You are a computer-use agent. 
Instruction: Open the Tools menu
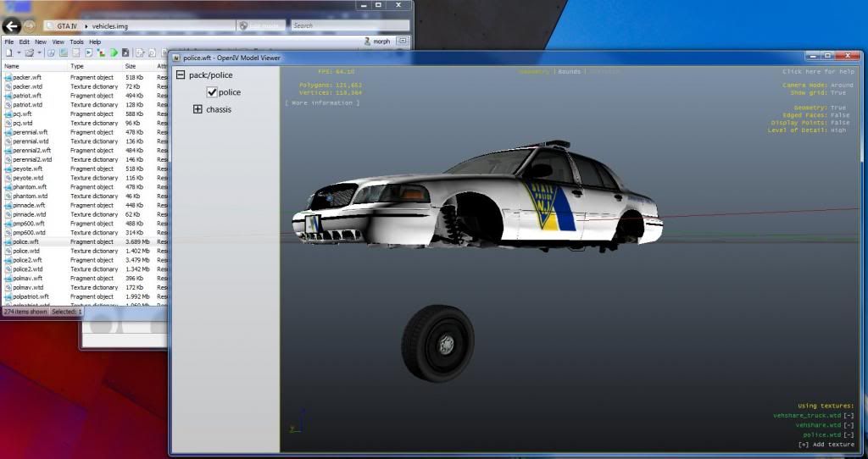[76, 41]
